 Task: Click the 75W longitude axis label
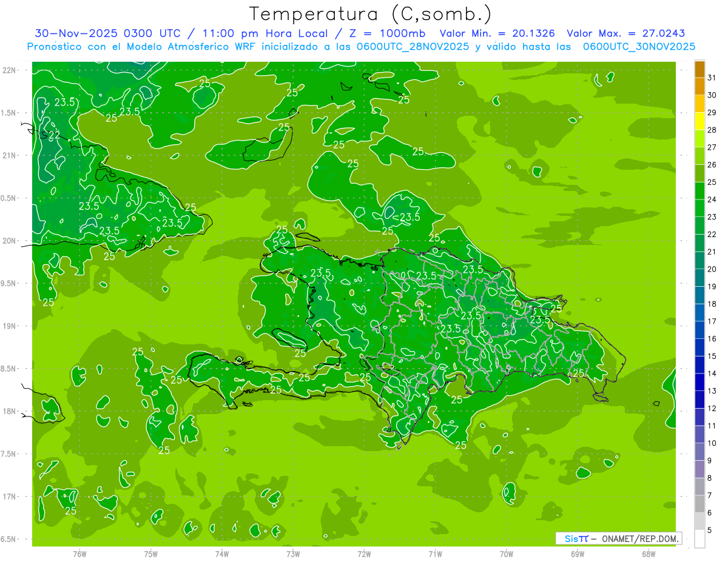tap(151, 554)
